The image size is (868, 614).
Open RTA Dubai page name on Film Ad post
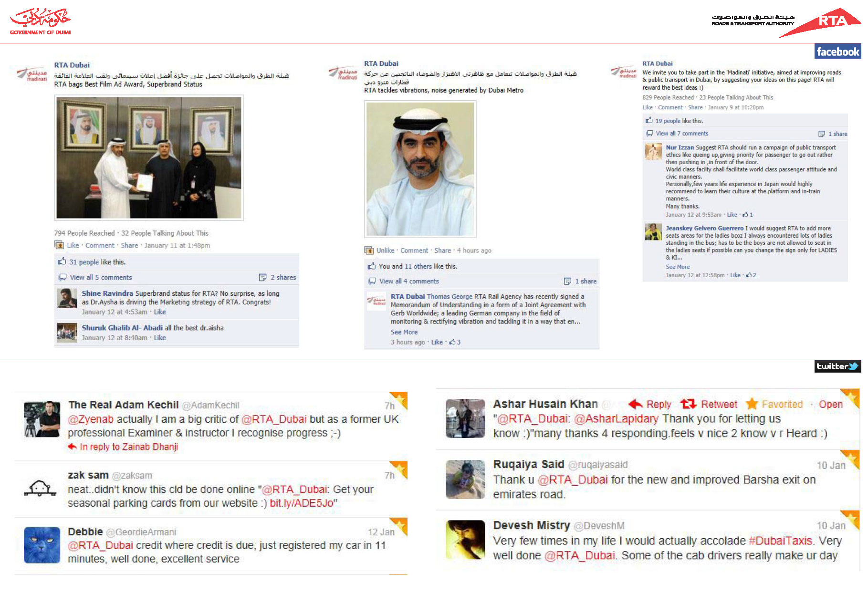coord(72,65)
